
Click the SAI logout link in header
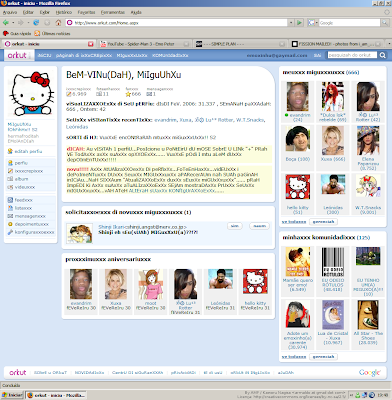pyautogui.click(x=317, y=55)
